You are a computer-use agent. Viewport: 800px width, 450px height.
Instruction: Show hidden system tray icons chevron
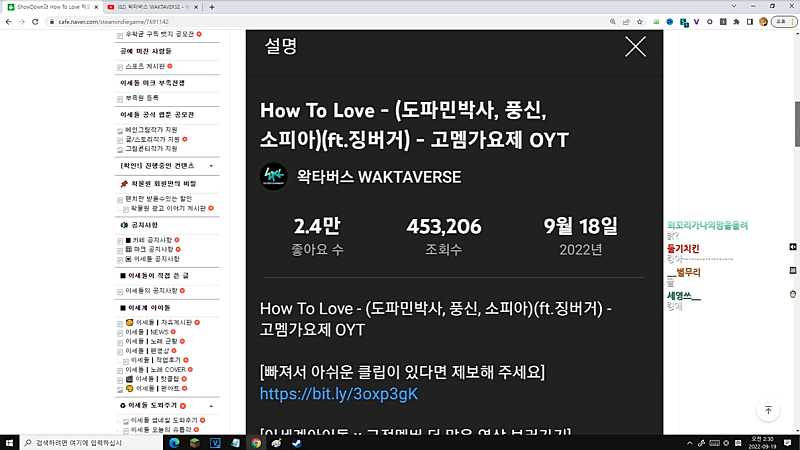point(689,443)
